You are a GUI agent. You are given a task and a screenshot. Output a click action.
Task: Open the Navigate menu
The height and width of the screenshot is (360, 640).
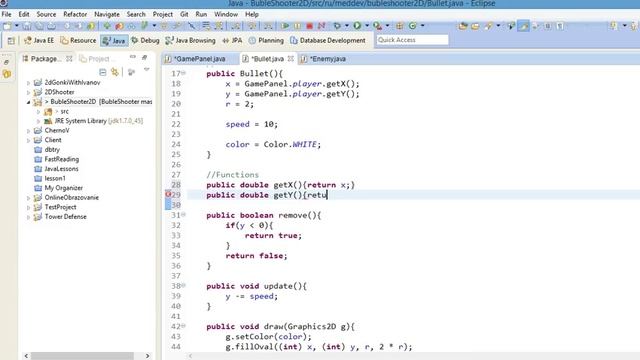coord(107,14)
